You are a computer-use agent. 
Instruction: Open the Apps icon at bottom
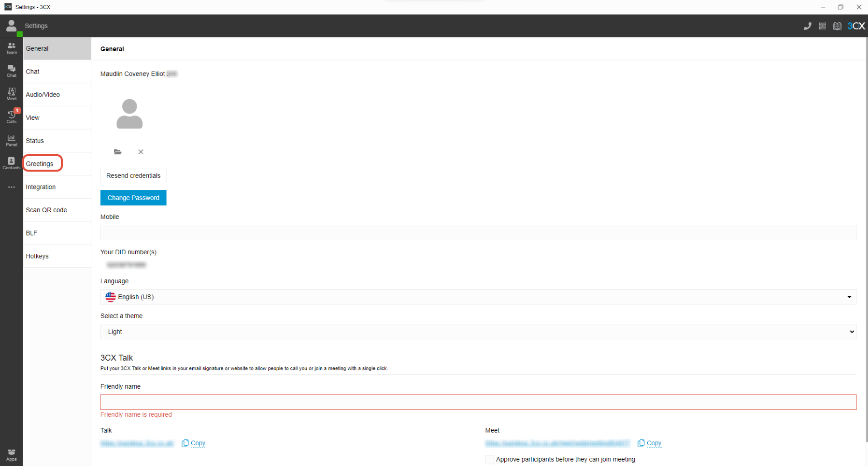(x=12, y=455)
